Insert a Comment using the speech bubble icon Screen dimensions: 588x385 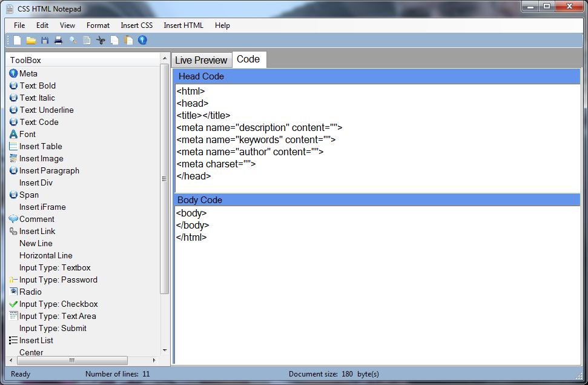coord(35,219)
